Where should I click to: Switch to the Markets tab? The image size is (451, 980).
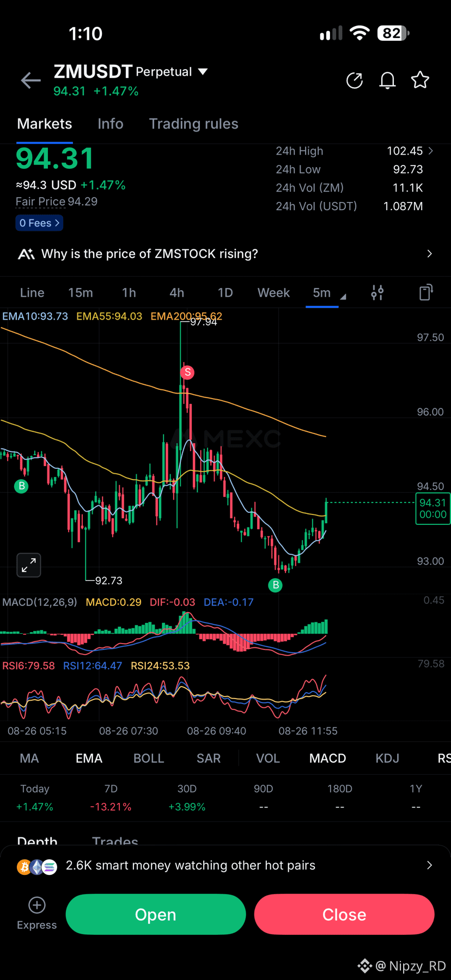45,124
